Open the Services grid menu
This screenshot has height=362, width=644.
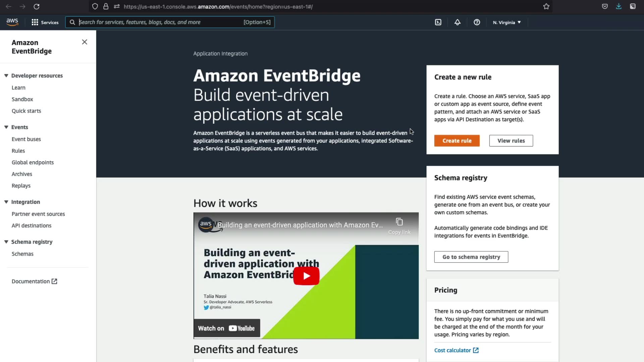pyautogui.click(x=45, y=22)
